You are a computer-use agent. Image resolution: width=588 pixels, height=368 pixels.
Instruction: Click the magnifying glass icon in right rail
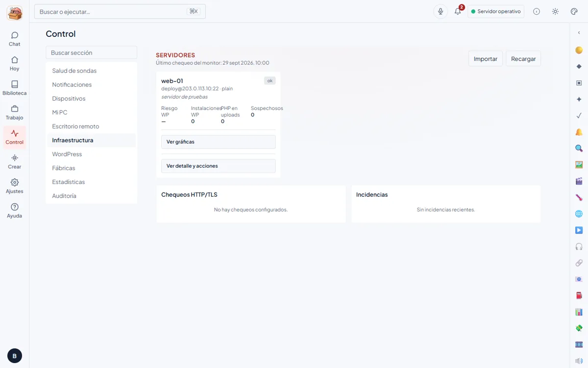click(x=579, y=148)
